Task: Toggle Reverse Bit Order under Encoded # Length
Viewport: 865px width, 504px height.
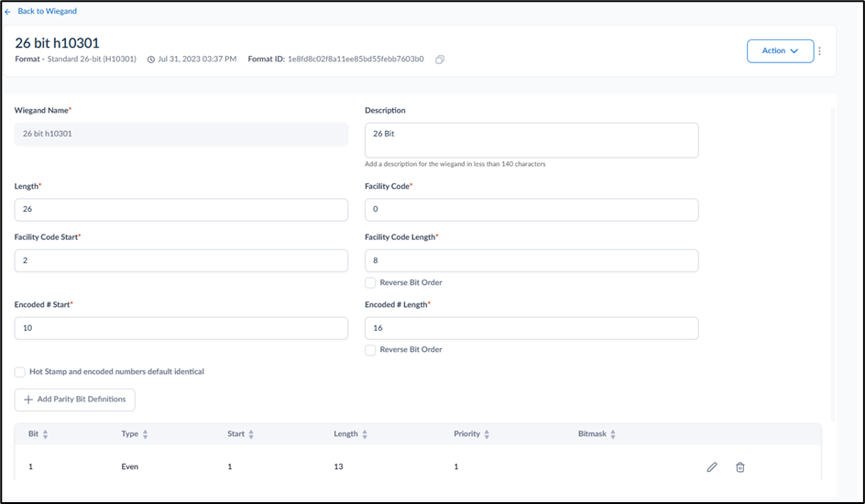Action: tap(370, 350)
